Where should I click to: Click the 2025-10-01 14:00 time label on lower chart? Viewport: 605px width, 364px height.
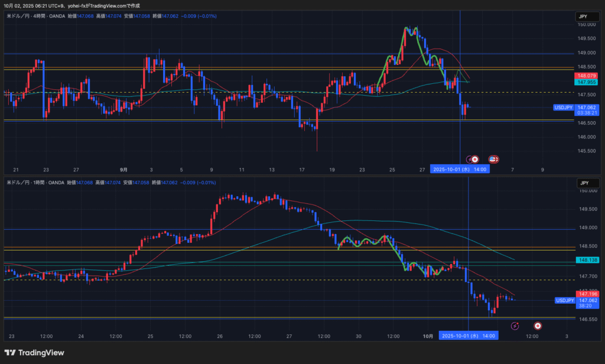coord(469,336)
